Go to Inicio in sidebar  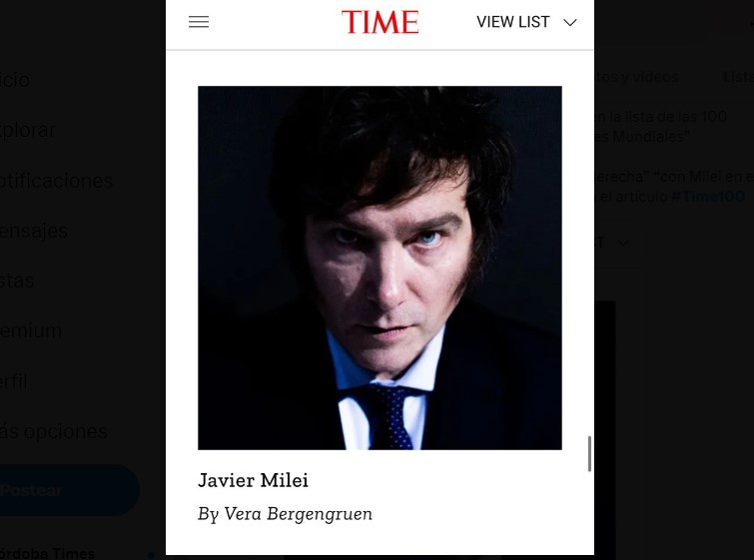[x=15, y=80]
